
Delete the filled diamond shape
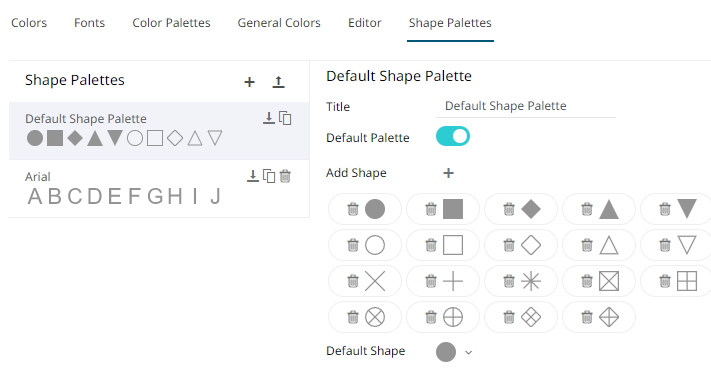[x=509, y=209]
